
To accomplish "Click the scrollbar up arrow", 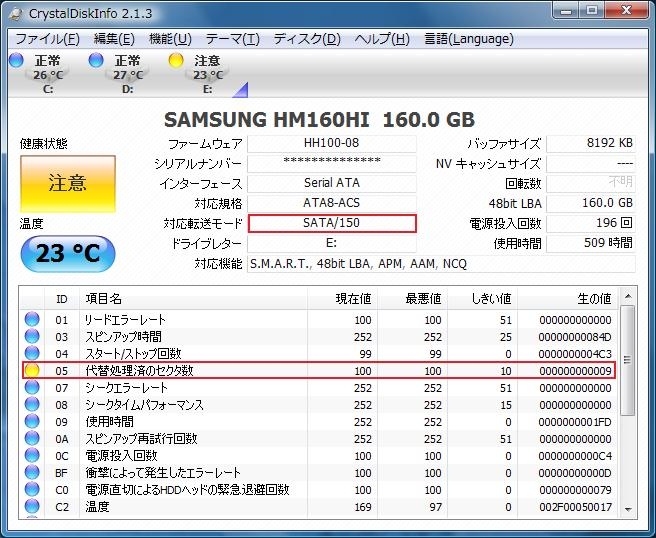I will [628, 297].
